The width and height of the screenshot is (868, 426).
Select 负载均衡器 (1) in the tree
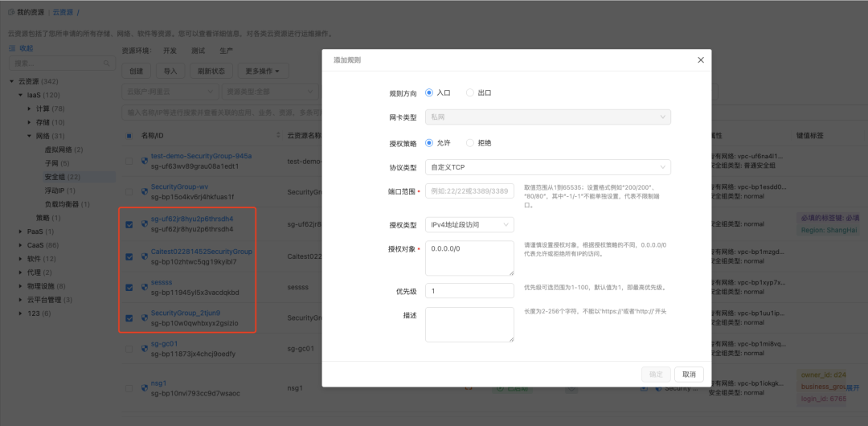tap(67, 204)
